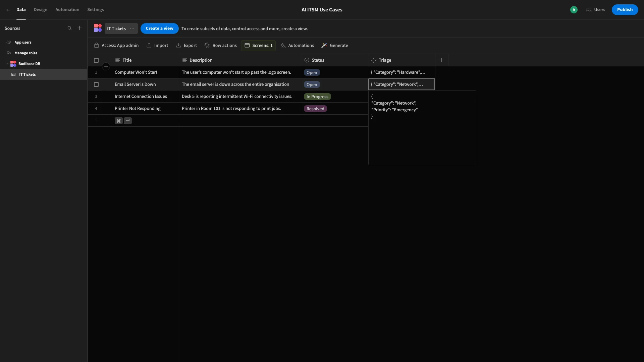Image resolution: width=644 pixels, height=362 pixels.
Task: Create a view for this table
Action: [x=159, y=28]
